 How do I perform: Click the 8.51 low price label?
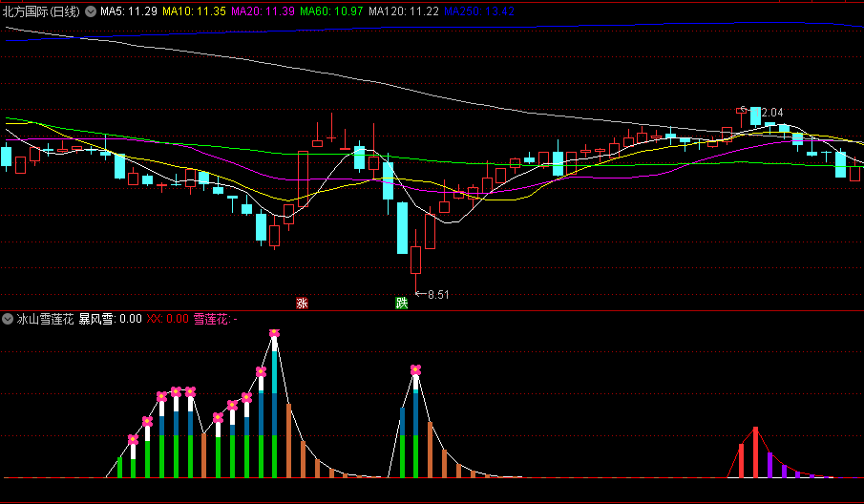[438, 295]
